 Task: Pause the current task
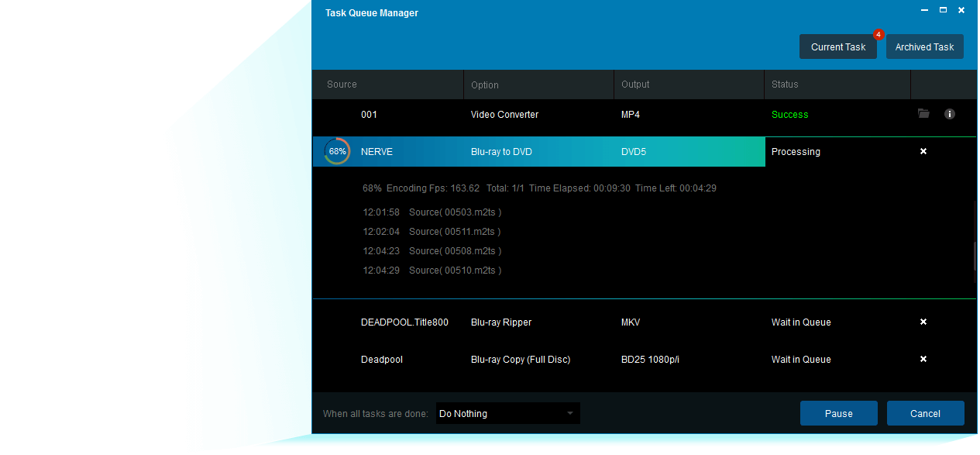point(839,413)
